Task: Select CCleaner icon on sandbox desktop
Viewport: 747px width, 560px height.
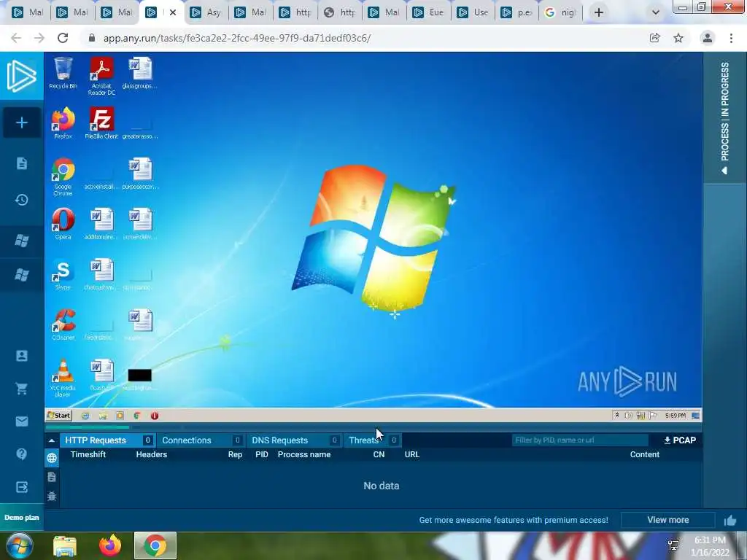Action: coord(63,324)
